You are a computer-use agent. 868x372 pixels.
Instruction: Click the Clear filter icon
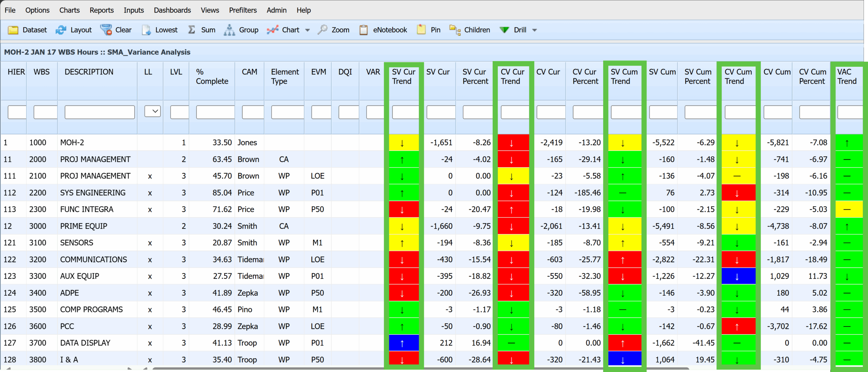(106, 30)
